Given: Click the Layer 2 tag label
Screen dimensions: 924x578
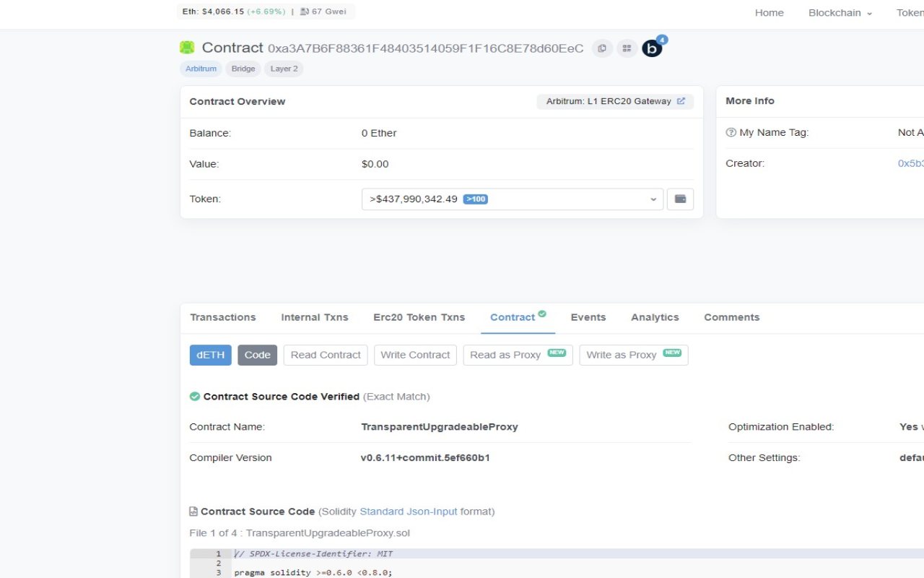Looking at the screenshot, I should point(284,69).
